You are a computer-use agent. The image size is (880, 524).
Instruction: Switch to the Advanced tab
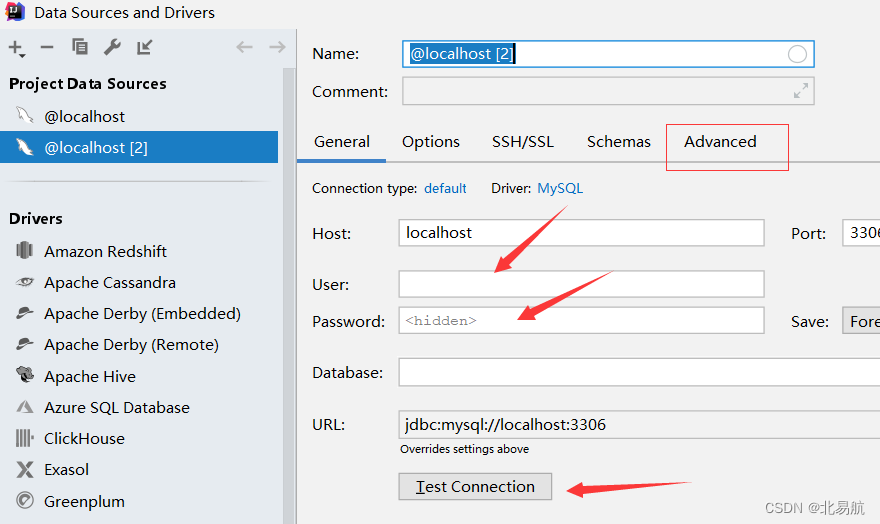720,142
